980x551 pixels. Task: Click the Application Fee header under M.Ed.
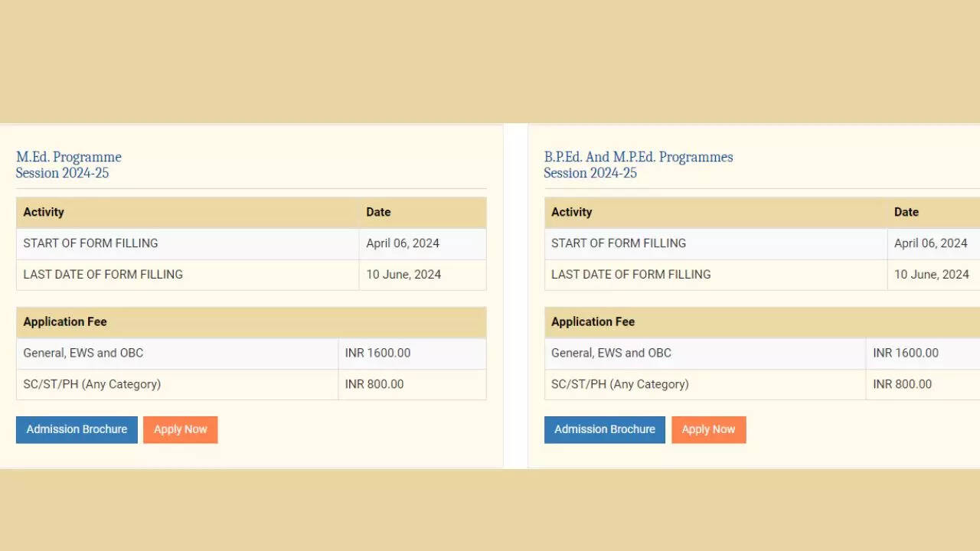[65, 321]
